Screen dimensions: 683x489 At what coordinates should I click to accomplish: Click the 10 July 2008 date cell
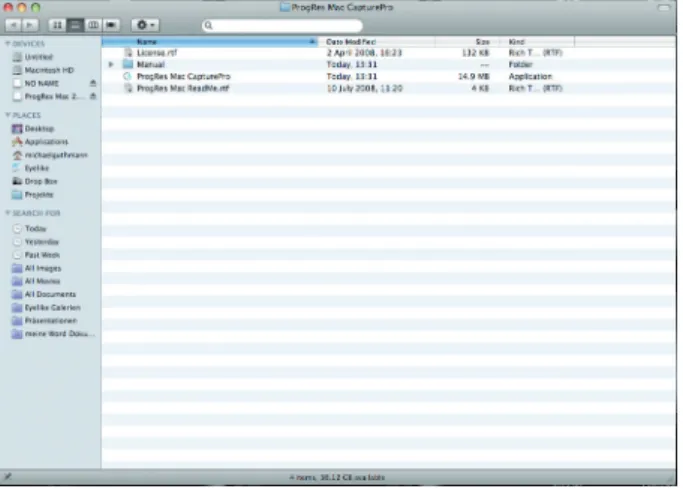pyautogui.click(x=365, y=88)
